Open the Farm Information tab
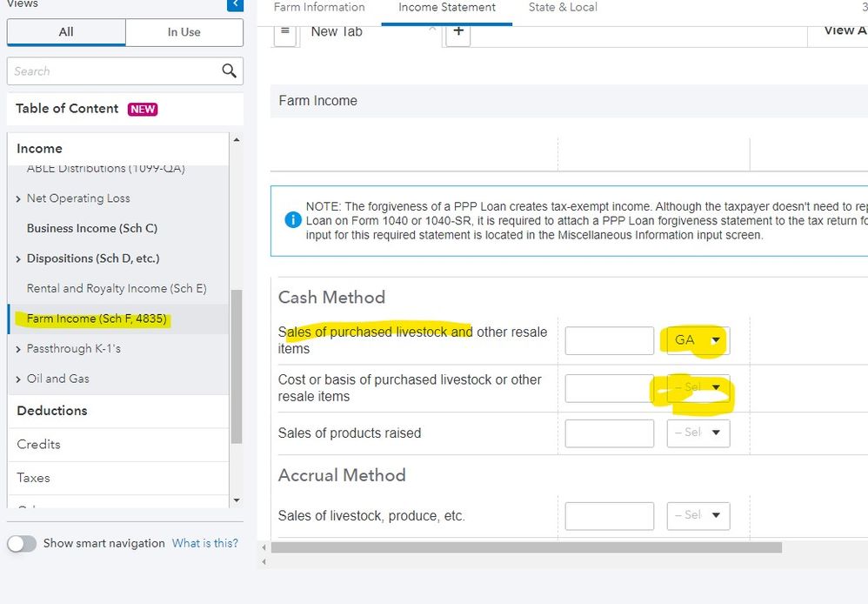868x604 pixels. [319, 8]
